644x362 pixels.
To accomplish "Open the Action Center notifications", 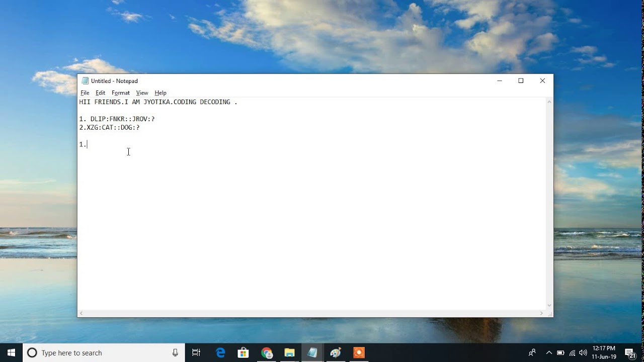I will [x=630, y=353].
